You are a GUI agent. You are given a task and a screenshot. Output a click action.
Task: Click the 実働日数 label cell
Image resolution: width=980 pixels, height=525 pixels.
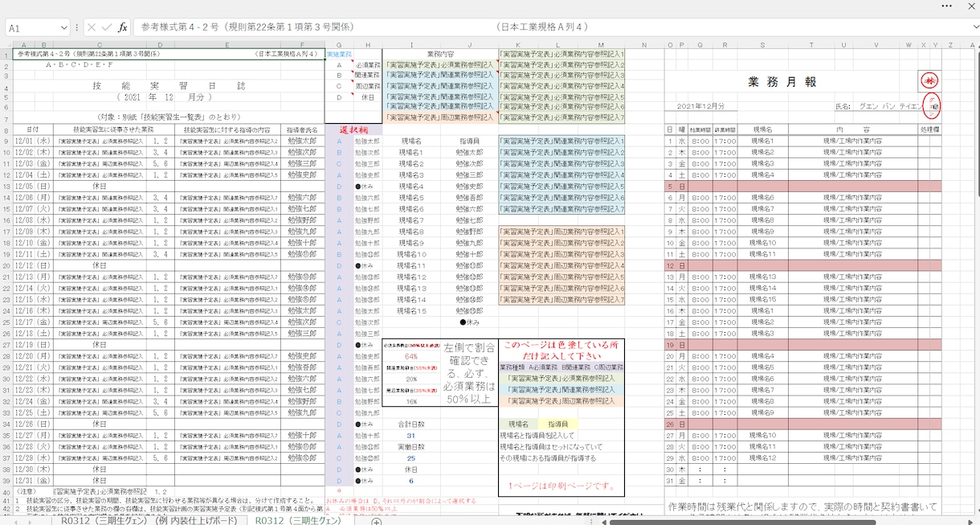pos(411,446)
